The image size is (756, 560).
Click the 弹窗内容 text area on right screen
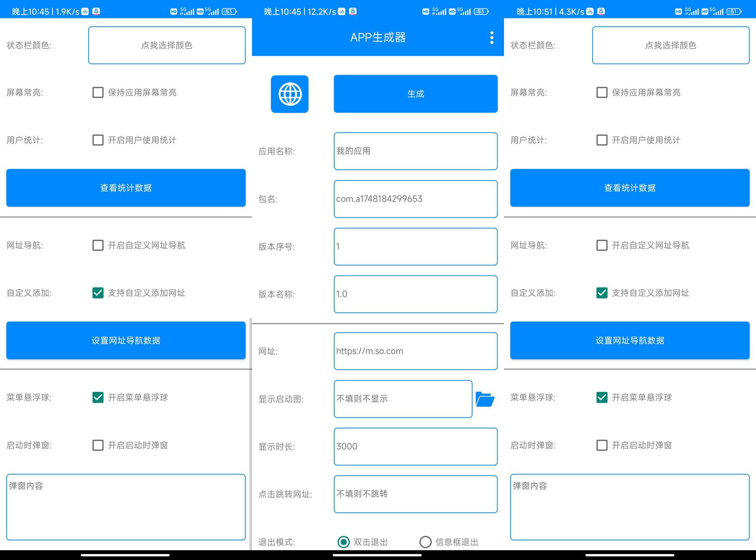point(630,507)
